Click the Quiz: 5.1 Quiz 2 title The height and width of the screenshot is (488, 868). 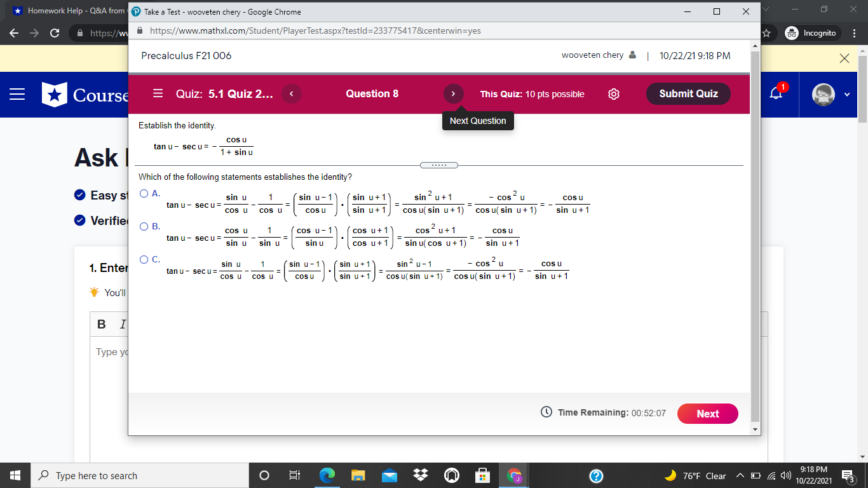224,94
